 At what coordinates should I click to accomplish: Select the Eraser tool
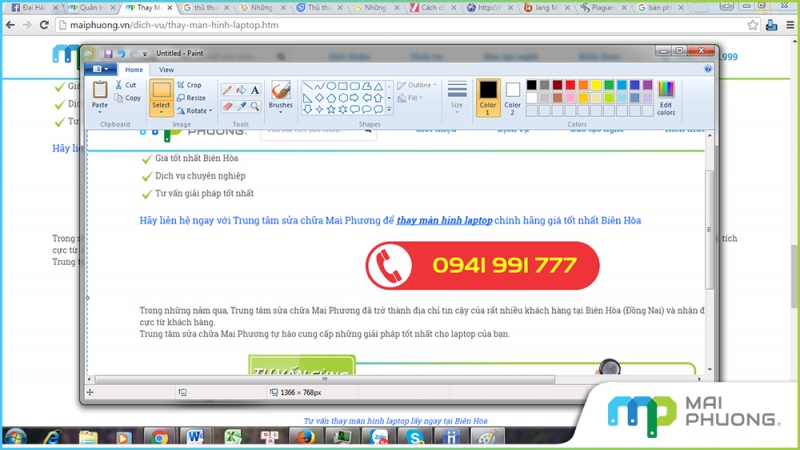227,106
